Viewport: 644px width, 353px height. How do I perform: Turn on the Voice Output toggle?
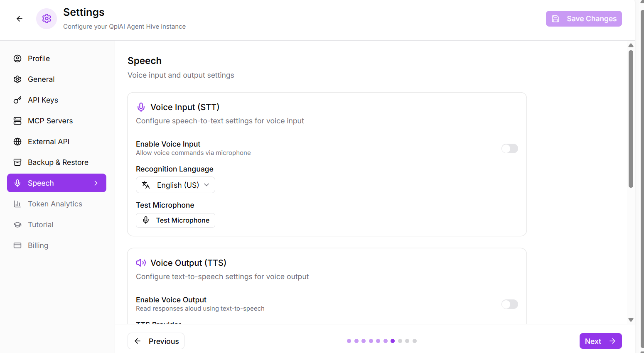[509, 304]
